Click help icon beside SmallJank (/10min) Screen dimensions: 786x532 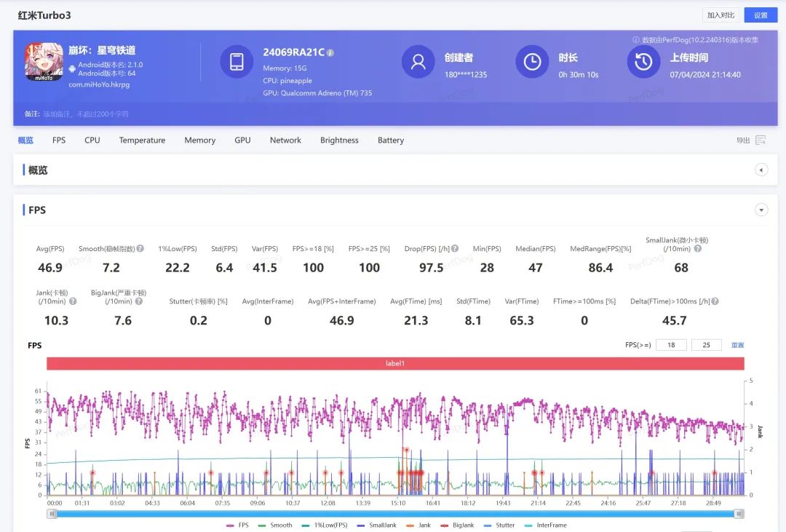coord(697,249)
